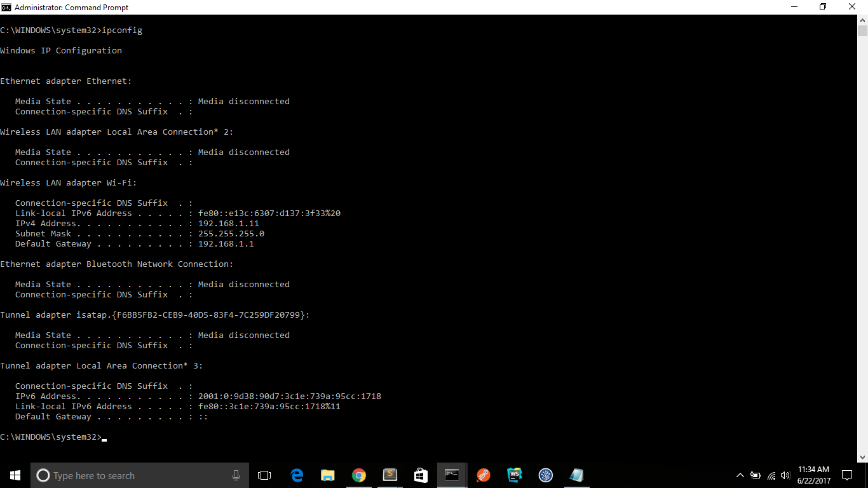Click the Cortana microphone icon
868x488 pixels.
pyautogui.click(x=236, y=475)
